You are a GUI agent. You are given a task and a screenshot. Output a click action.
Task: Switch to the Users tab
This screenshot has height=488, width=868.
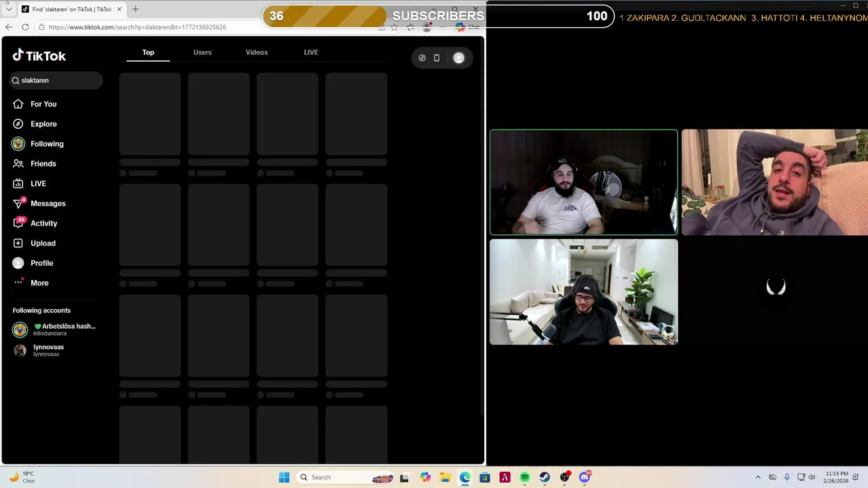(202, 52)
